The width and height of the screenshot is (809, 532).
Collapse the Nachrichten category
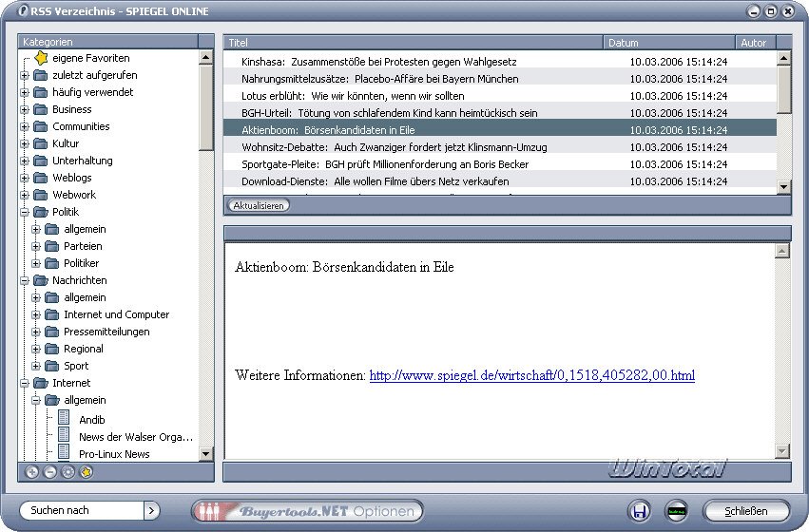25,280
